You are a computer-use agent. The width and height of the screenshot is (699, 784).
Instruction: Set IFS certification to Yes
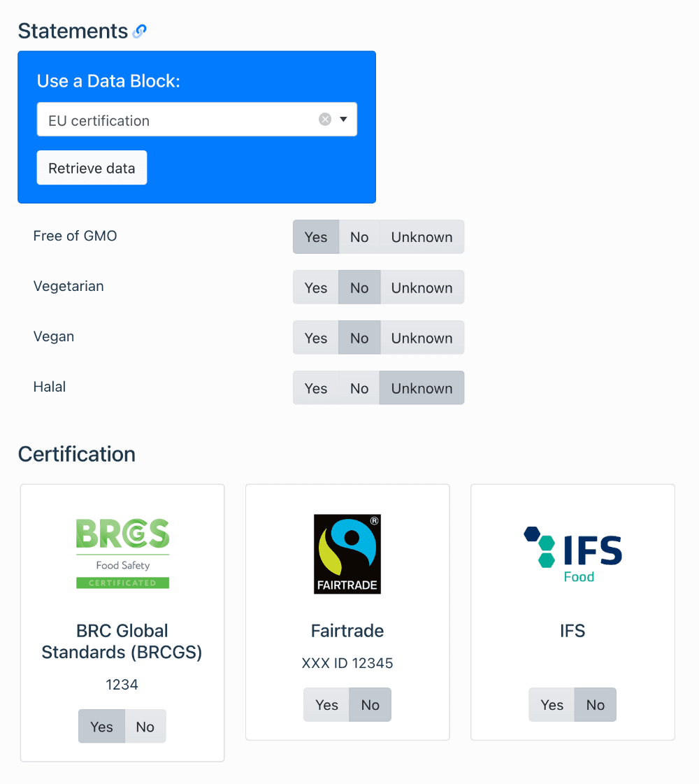click(x=552, y=705)
